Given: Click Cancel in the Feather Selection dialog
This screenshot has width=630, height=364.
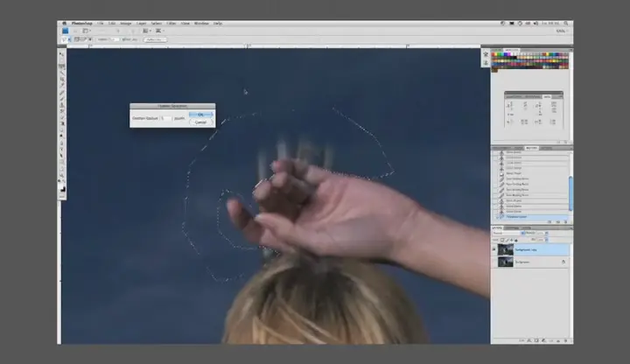Looking at the screenshot, I should click(200, 122).
